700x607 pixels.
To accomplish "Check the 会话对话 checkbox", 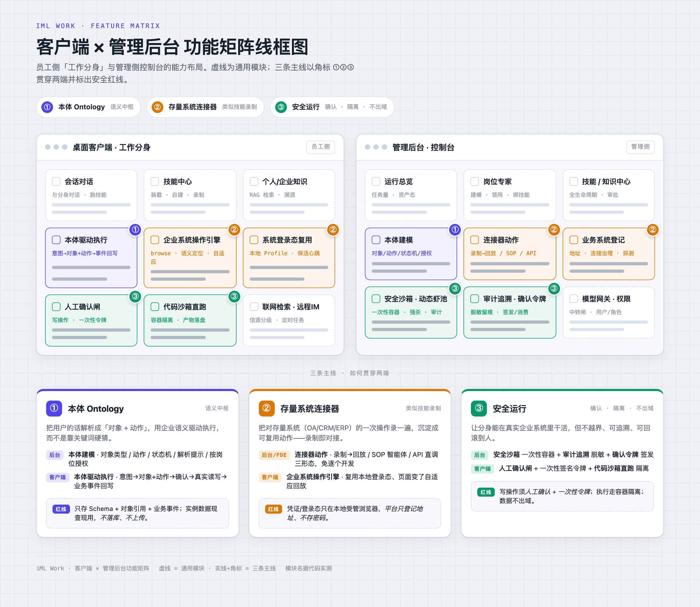I will 56,181.
